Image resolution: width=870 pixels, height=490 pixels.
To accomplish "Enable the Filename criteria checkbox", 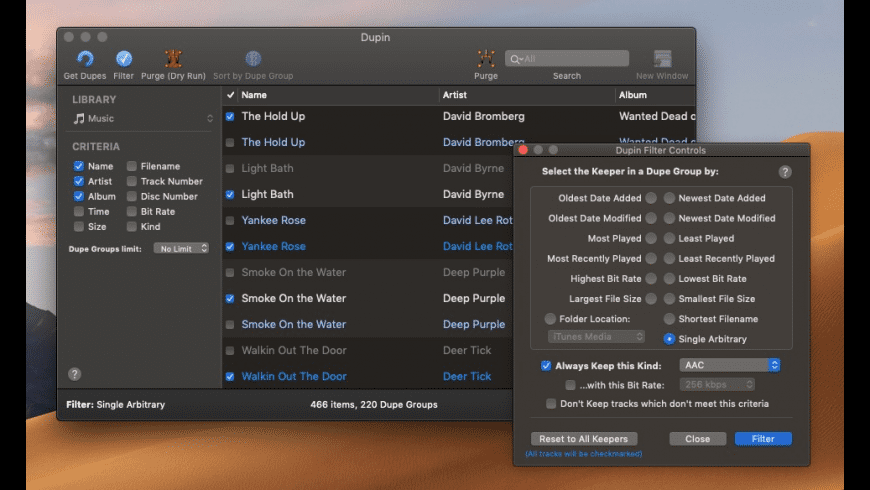I will pos(132,167).
